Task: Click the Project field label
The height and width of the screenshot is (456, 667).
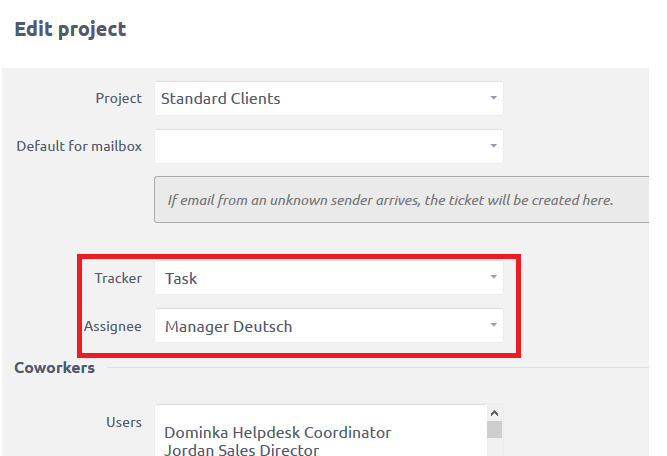Action: click(x=118, y=98)
